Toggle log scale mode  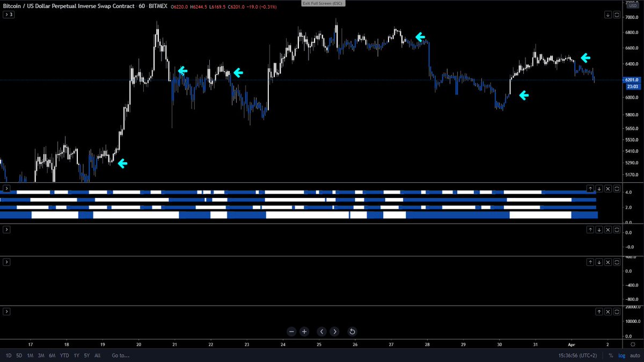tap(621, 356)
